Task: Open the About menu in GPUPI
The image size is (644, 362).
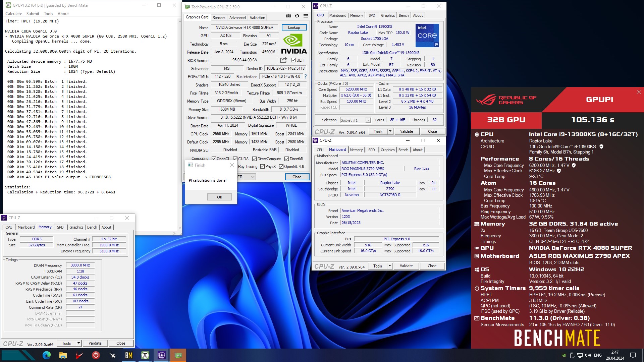Action: [63, 14]
